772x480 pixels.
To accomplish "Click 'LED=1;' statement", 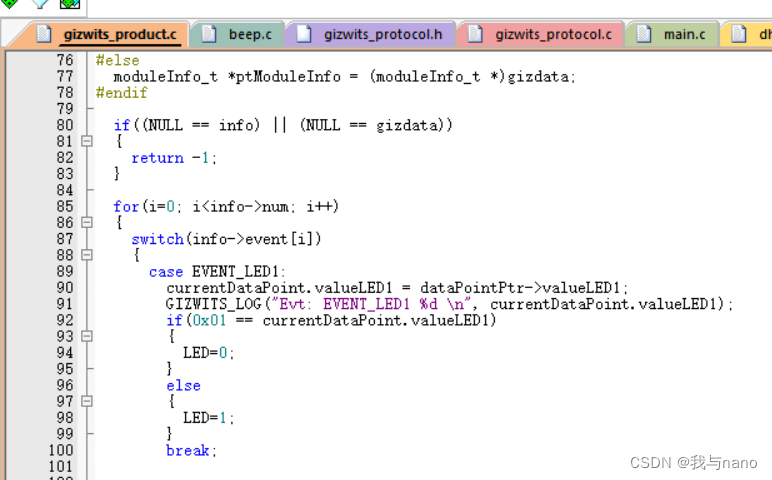I will [209, 417].
